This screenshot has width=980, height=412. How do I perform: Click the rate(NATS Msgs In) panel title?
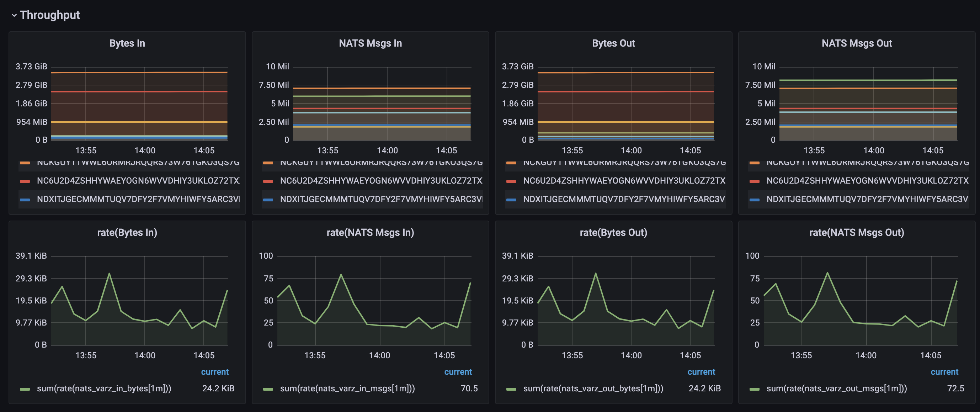[x=370, y=233]
